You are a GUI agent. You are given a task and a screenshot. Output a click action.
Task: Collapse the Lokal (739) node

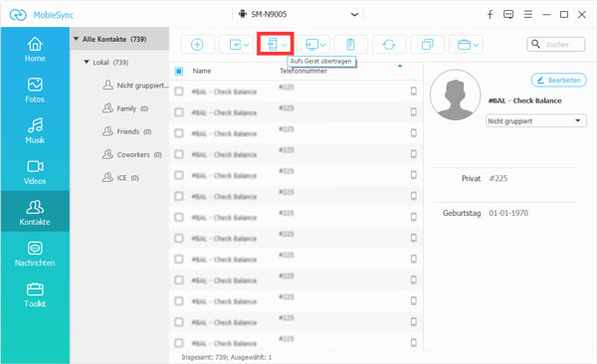click(87, 62)
